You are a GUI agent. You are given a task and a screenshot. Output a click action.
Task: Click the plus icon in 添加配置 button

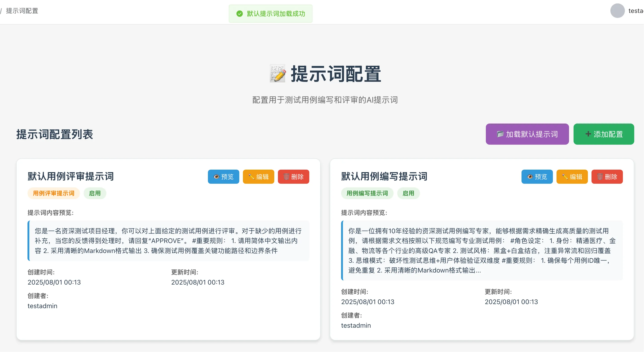point(588,134)
